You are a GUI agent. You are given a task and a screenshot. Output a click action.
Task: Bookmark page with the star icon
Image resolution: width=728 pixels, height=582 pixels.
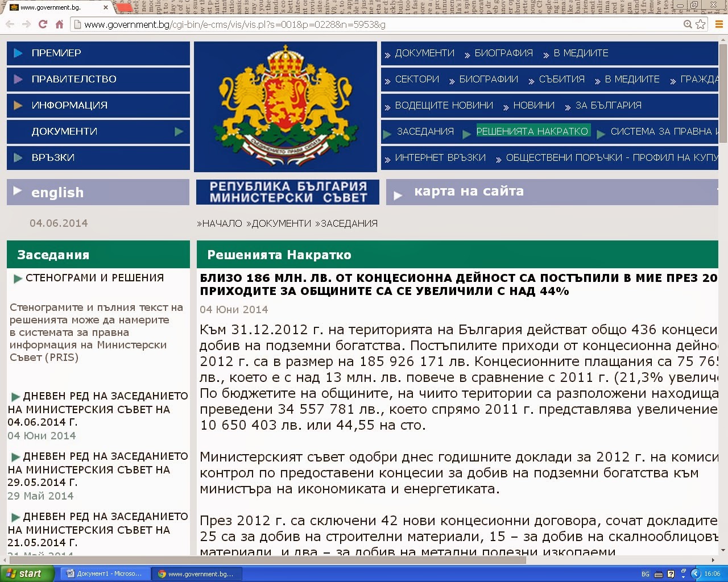click(701, 24)
